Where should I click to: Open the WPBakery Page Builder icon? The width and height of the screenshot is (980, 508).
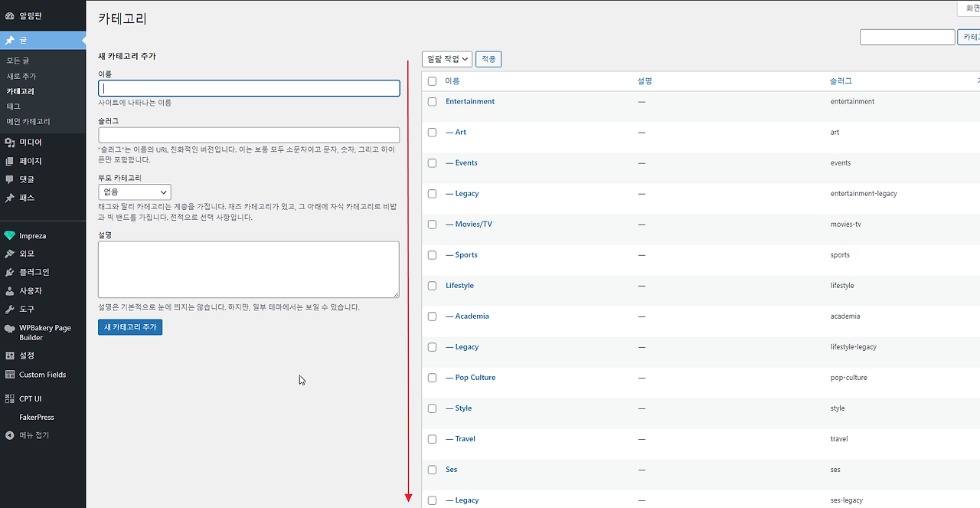pyautogui.click(x=10, y=328)
